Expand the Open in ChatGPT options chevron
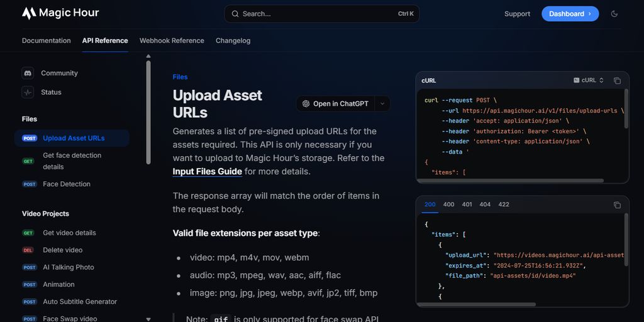This screenshot has height=322, width=644. pos(382,104)
